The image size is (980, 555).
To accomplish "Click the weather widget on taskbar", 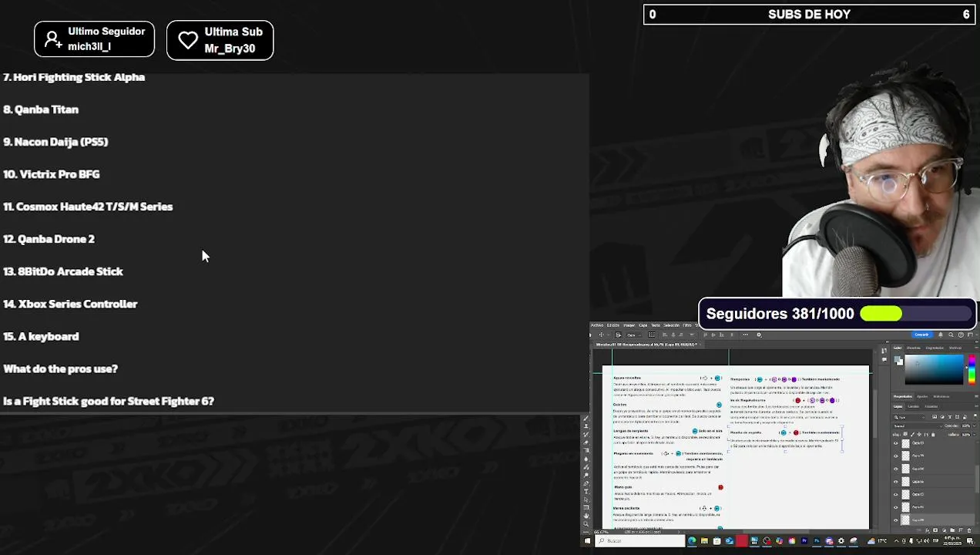I will [x=877, y=540].
